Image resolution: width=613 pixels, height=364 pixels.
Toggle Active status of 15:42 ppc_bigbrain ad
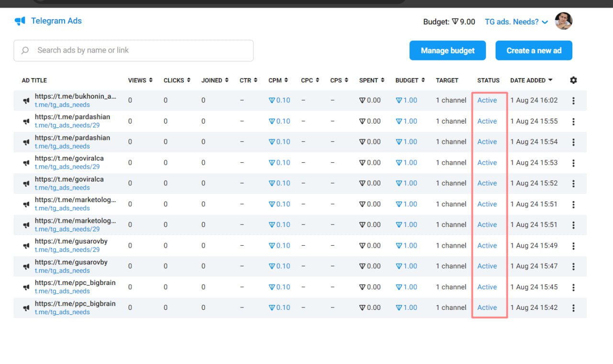point(487,308)
